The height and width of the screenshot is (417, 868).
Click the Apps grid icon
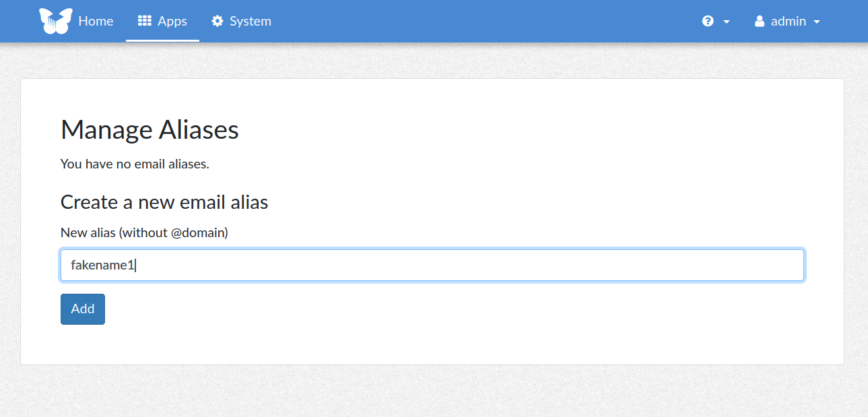pyautogui.click(x=144, y=21)
